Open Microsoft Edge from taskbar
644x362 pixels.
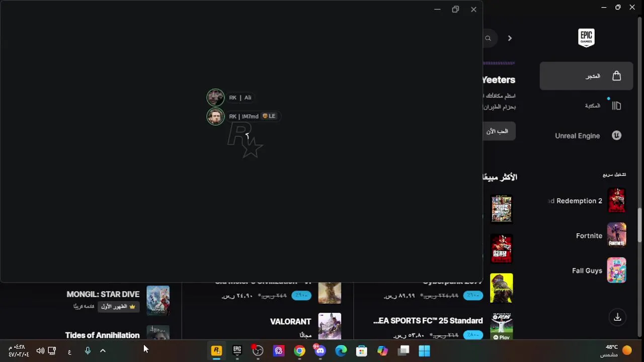(341, 351)
